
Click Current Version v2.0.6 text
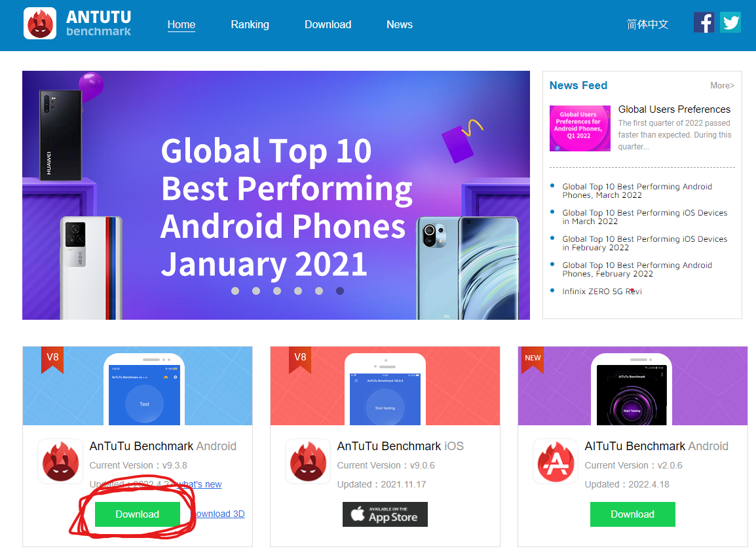point(633,465)
